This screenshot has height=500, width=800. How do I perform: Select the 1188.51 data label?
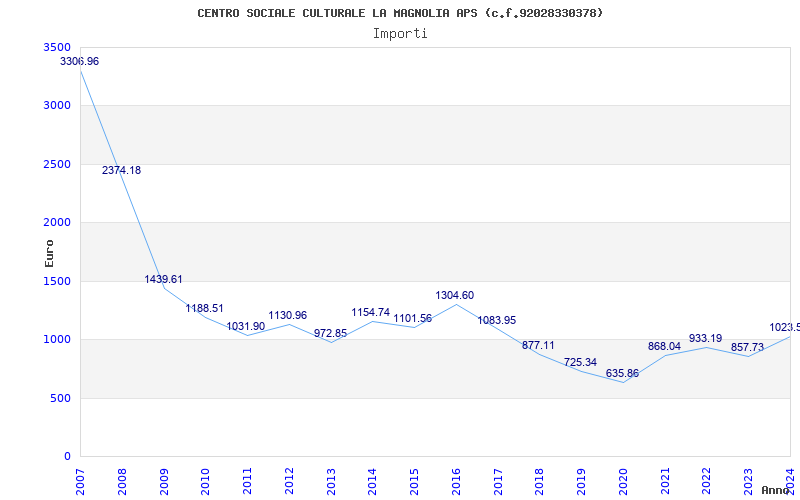(204, 308)
